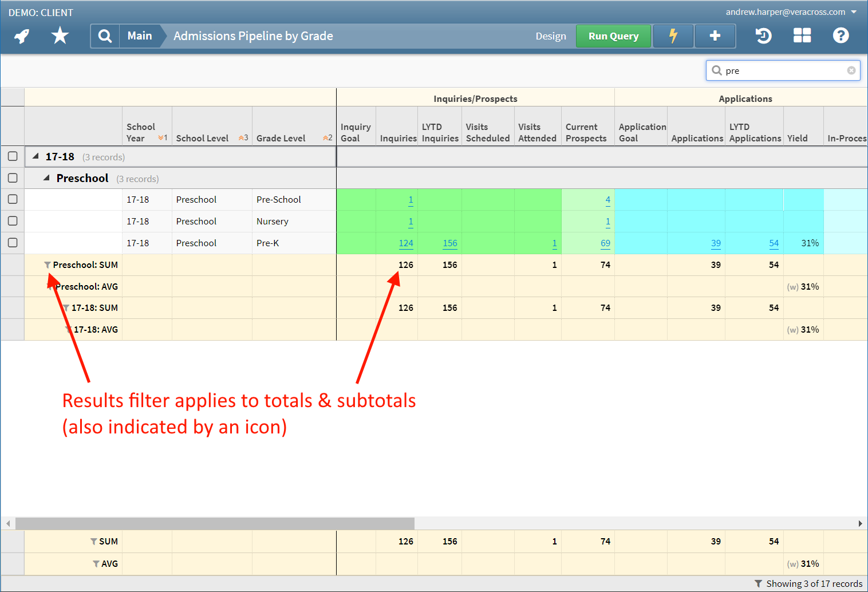This screenshot has width=868, height=592.
Task: Open the apps grid icon
Action: coord(802,35)
